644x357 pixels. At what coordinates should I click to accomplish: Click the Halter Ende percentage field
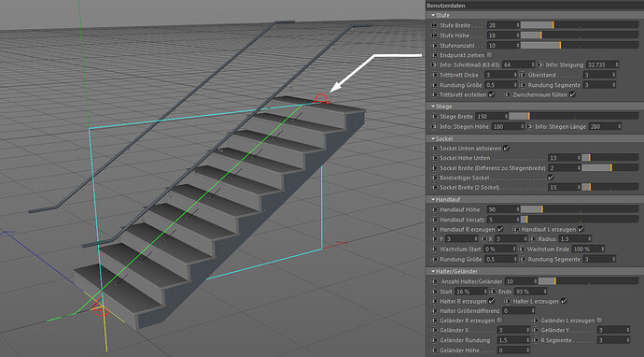pyautogui.click(x=531, y=292)
